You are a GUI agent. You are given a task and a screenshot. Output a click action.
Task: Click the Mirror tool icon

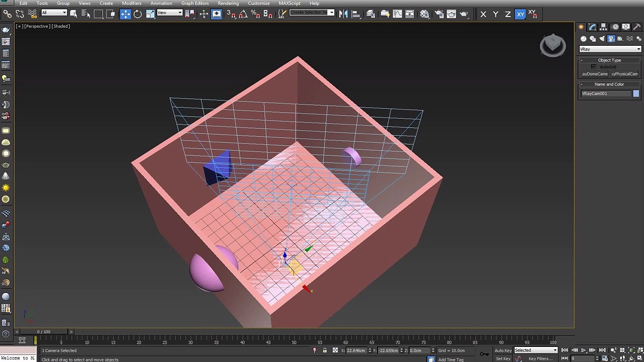pyautogui.click(x=343, y=14)
